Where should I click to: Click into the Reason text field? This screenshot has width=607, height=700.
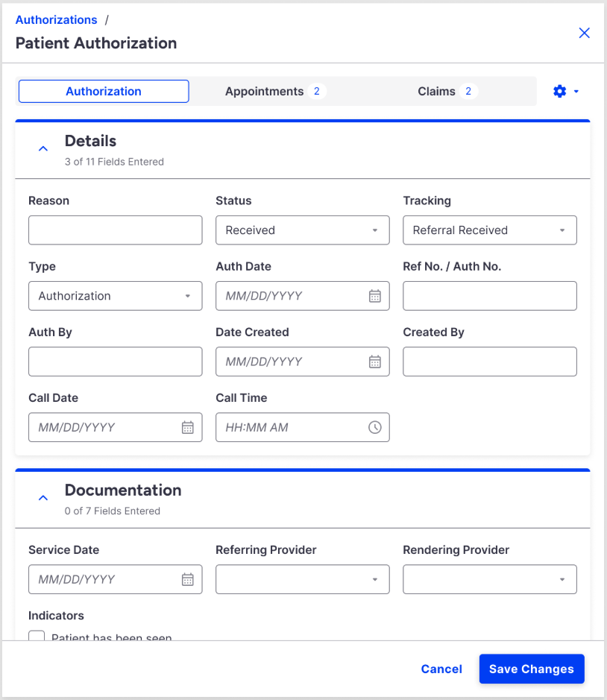115,230
